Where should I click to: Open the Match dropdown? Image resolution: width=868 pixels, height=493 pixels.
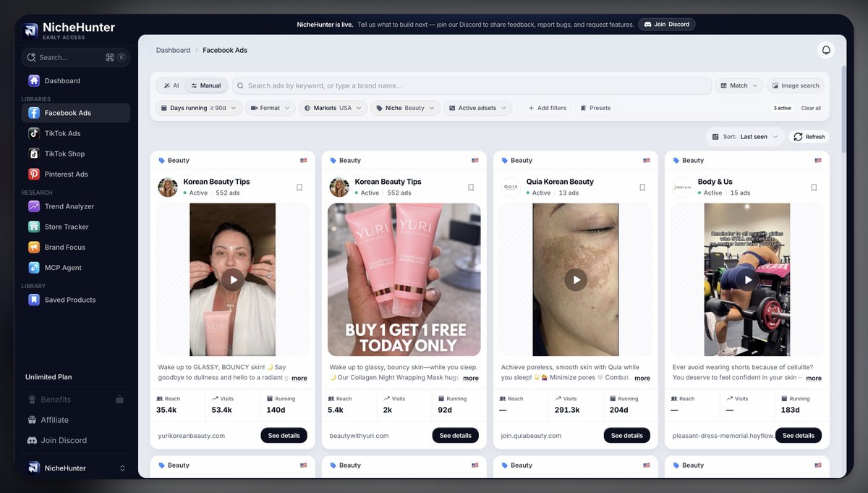coord(739,85)
